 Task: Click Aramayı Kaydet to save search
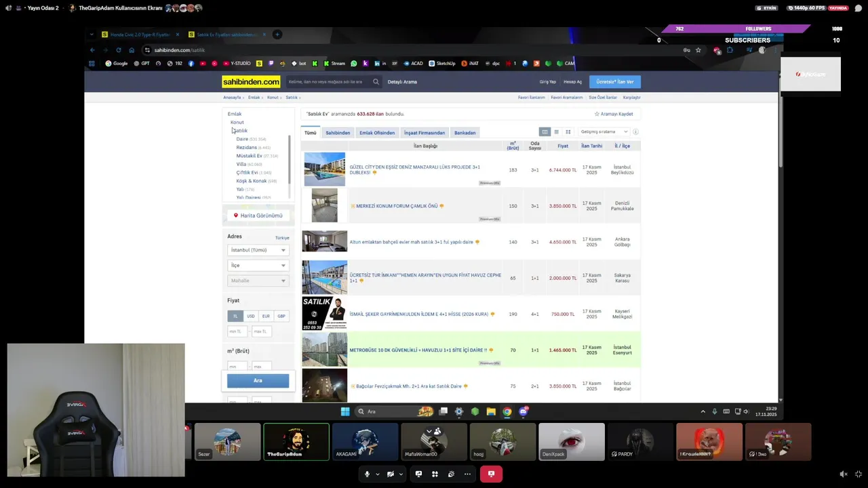click(614, 114)
